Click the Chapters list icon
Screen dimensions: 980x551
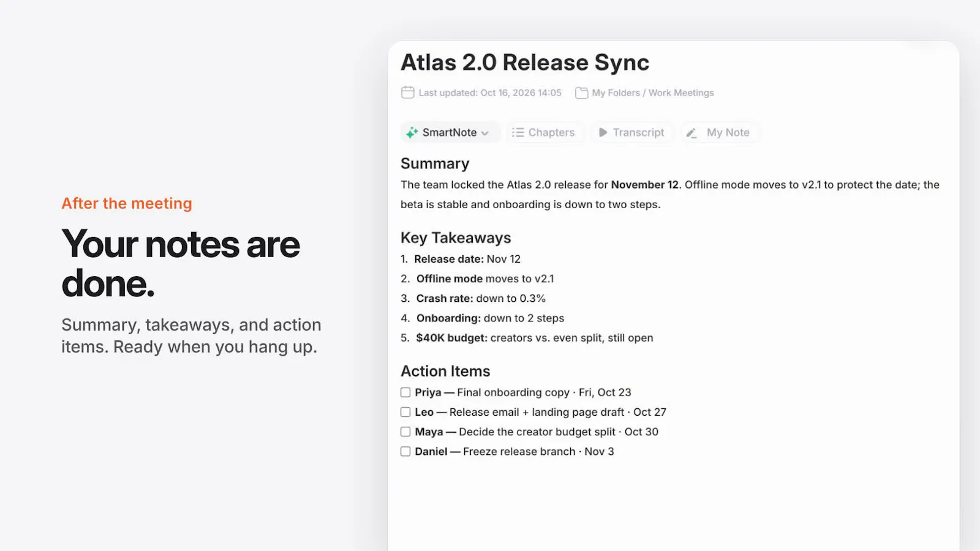[x=518, y=132]
